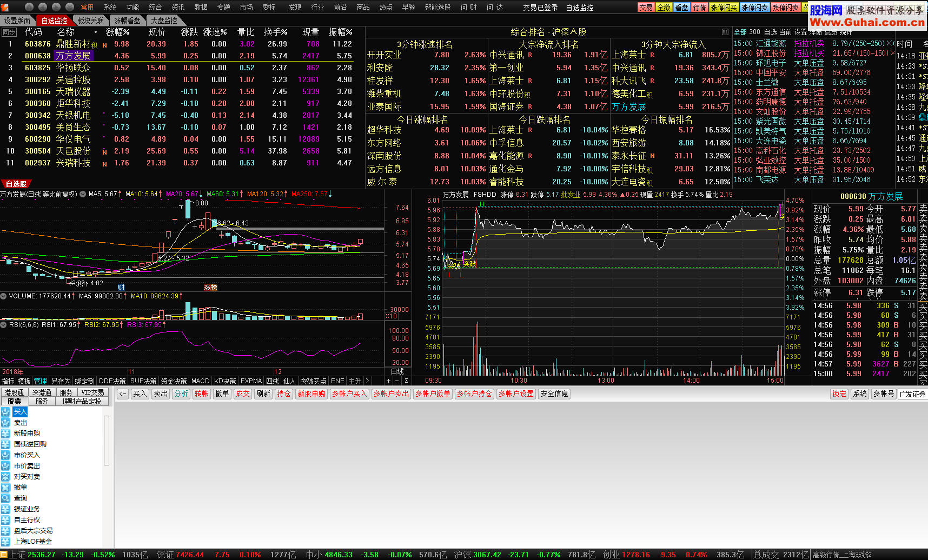The height and width of the screenshot is (560, 928).
Task: Click the application logo icon in top-left corner
Action: pos(5,7)
